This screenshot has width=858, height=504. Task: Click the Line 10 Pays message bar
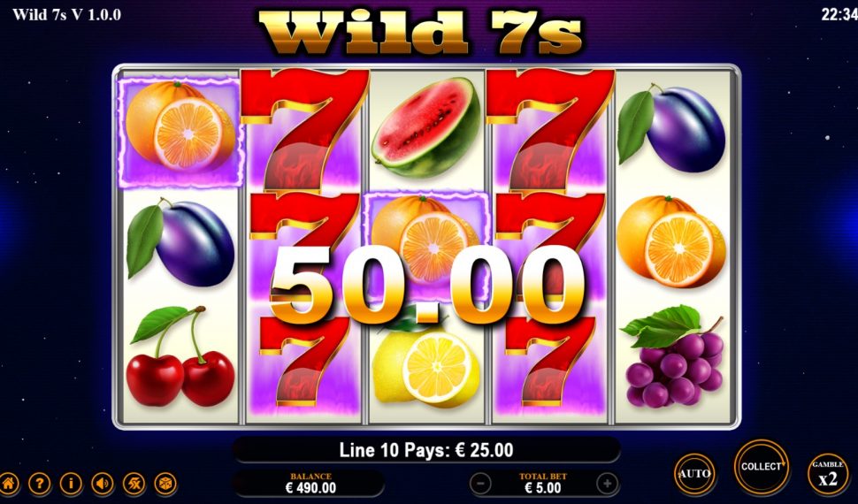point(426,450)
